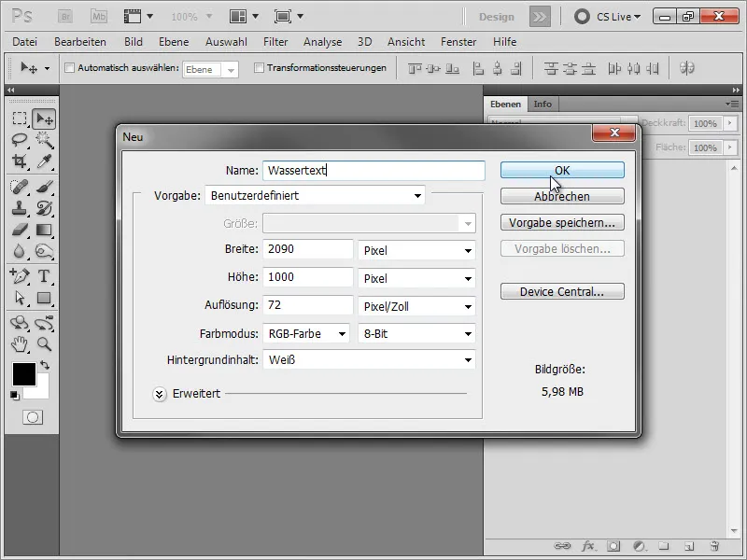Select the Rectangular Marquee tool
Image resolution: width=747 pixels, height=560 pixels.
(20, 119)
